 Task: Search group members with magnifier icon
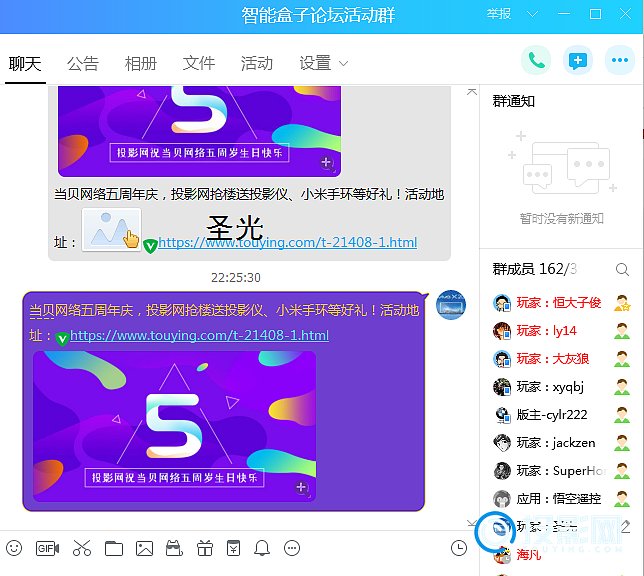click(x=622, y=270)
